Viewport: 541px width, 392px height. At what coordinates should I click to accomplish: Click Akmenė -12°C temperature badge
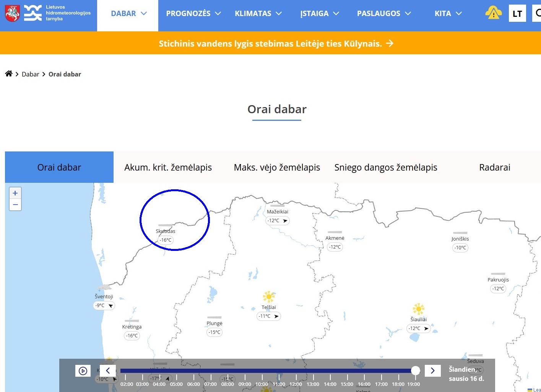click(335, 247)
